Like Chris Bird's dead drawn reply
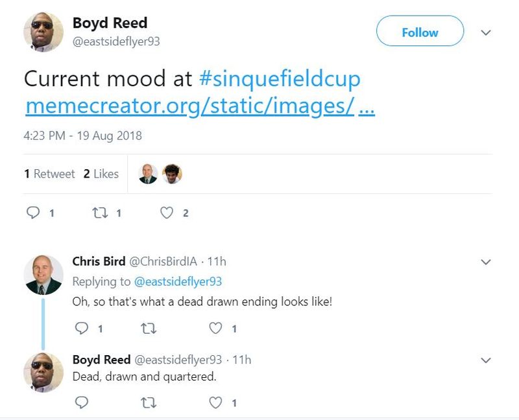Viewport: 519px width, 420px height. [215, 329]
